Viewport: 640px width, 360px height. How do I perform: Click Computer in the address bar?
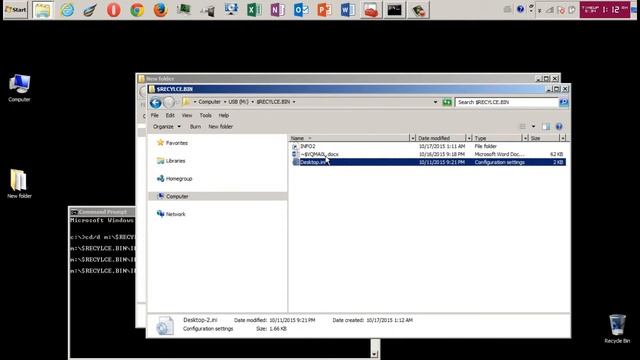click(x=209, y=102)
